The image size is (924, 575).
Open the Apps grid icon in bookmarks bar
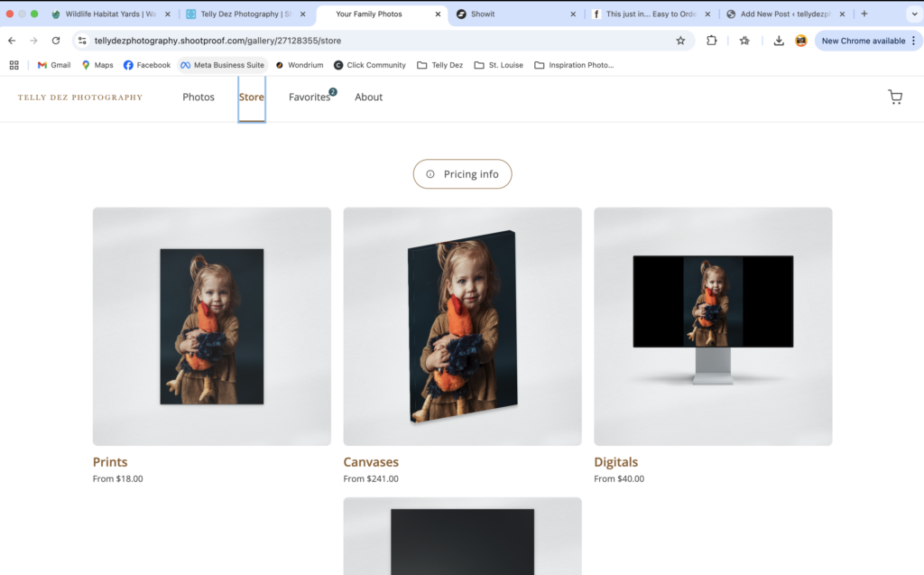coord(14,65)
